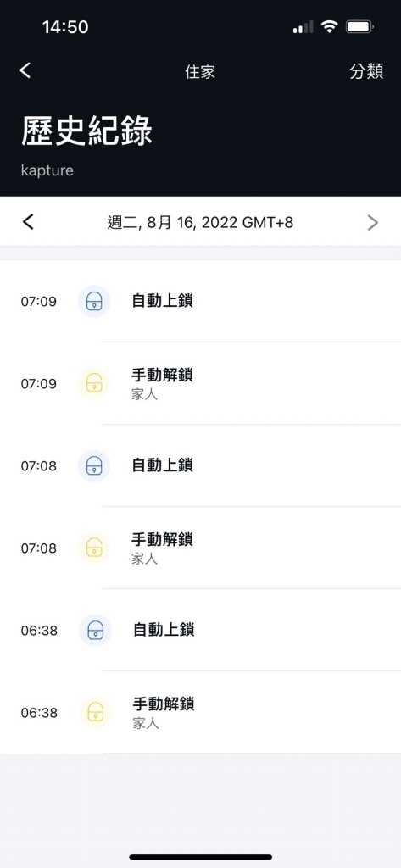Tap the blue lock icon at the first 07:08 entry

(94, 465)
